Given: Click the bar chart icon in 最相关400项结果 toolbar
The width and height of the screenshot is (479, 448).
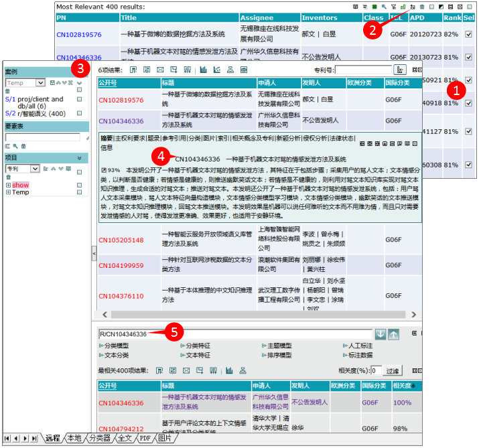Looking at the screenshot, I should [228, 370].
